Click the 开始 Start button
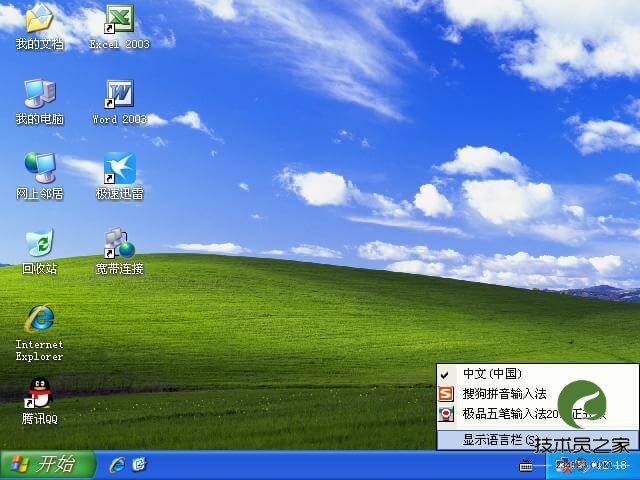Viewport: 640px width, 480px height. coord(48,464)
